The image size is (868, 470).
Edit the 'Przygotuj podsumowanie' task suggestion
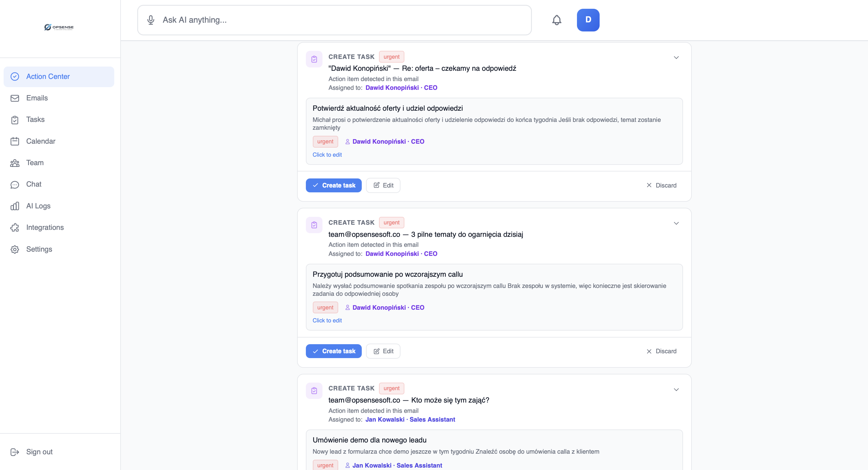[383, 351]
